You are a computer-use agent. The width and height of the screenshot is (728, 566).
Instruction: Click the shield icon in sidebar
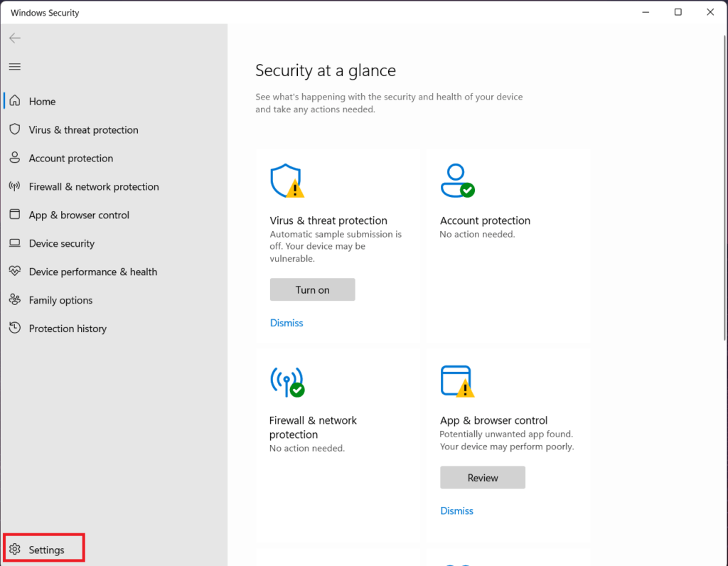15,129
